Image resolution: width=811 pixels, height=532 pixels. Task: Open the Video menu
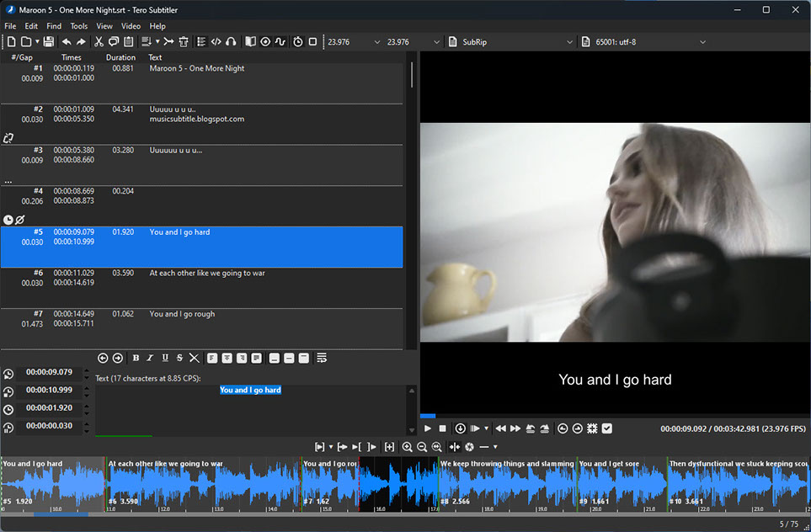(x=131, y=26)
